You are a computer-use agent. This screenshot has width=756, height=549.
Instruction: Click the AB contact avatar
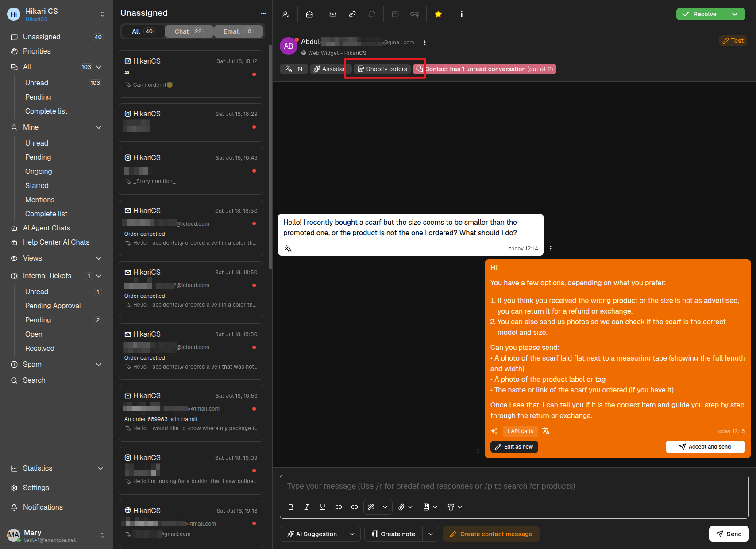pyautogui.click(x=289, y=46)
